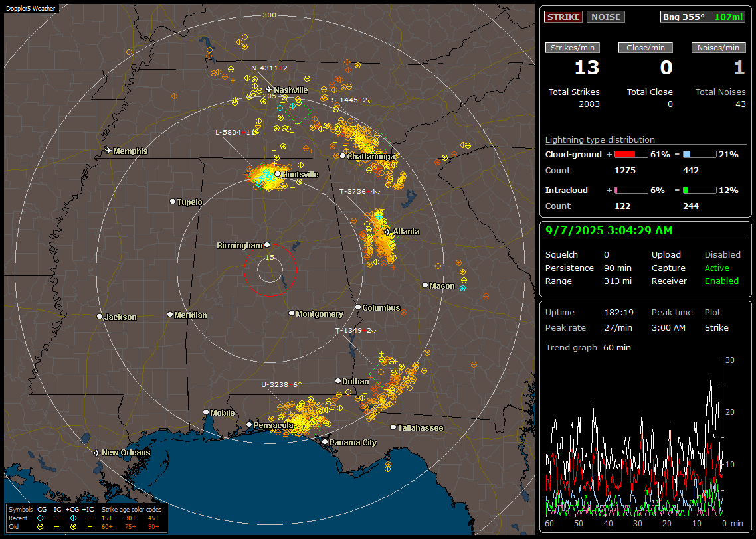Click the Range 313 mi value

618,281
